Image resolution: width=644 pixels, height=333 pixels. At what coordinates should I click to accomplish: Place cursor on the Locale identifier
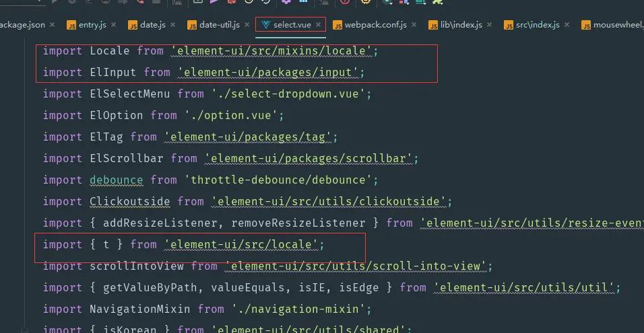tap(109, 51)
